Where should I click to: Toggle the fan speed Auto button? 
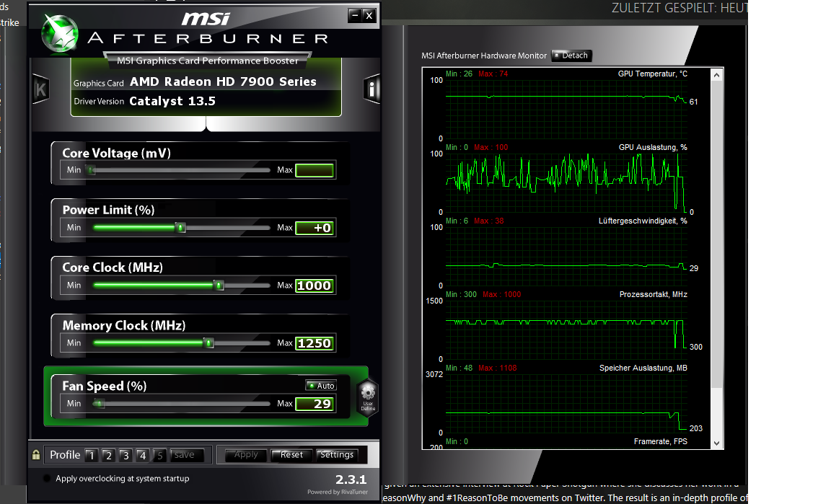pyautogui.click(x=321, y=385)
